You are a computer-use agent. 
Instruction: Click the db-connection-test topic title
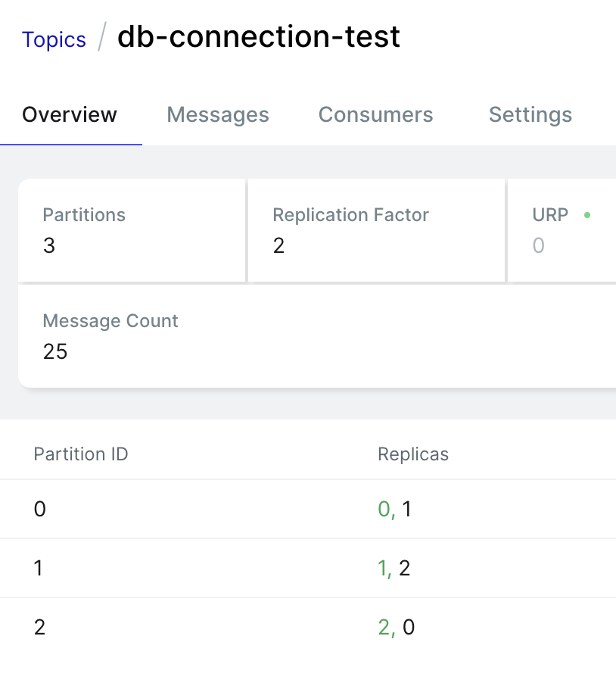[x=259, y=37]
